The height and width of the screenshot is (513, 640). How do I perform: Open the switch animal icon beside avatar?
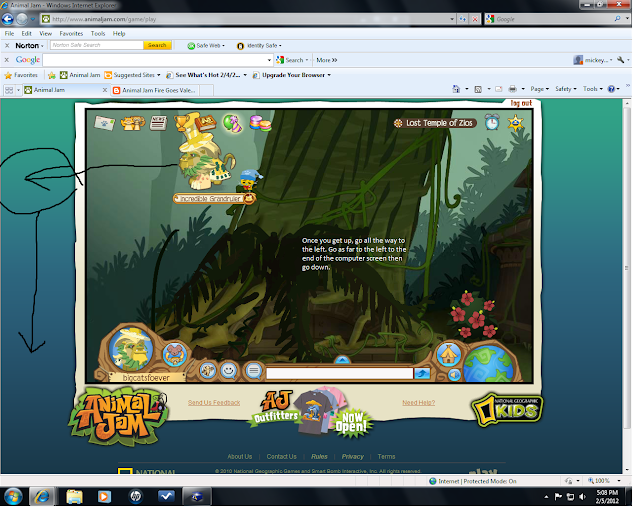tap(175, 355)
